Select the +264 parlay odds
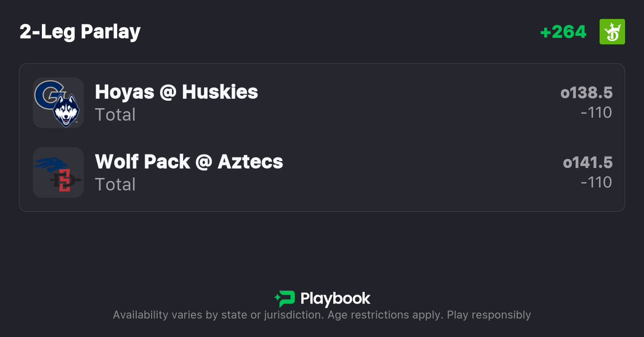The image size is (644, 337). point(563,32)
